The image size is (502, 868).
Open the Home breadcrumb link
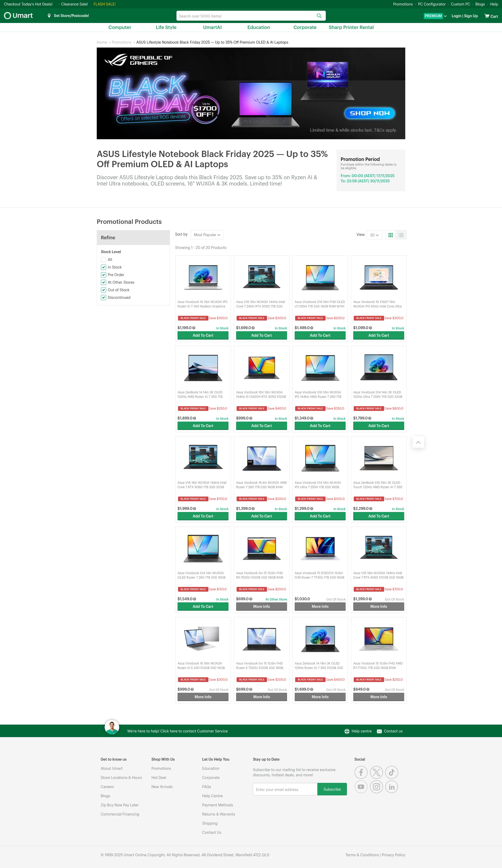coord(102,42)
